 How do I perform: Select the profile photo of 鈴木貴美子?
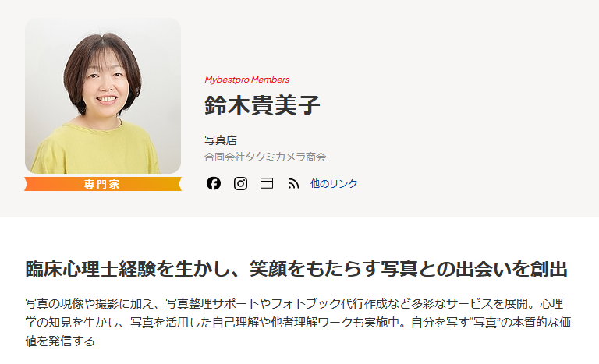103,96
